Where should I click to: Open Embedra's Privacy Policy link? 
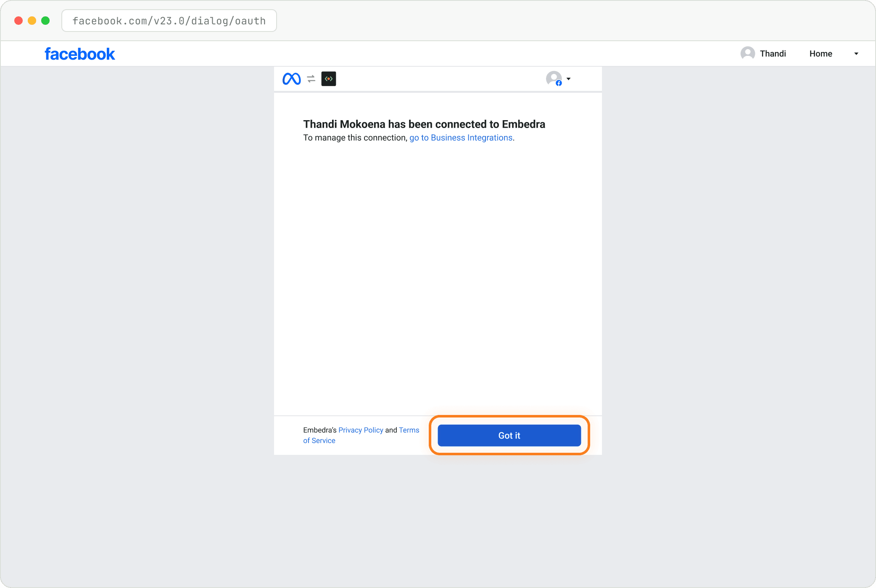click(361, 430)
